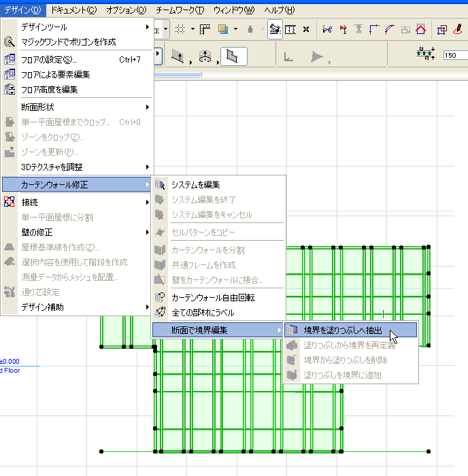Click the spacing offset dimension icon

click(425, 54)
